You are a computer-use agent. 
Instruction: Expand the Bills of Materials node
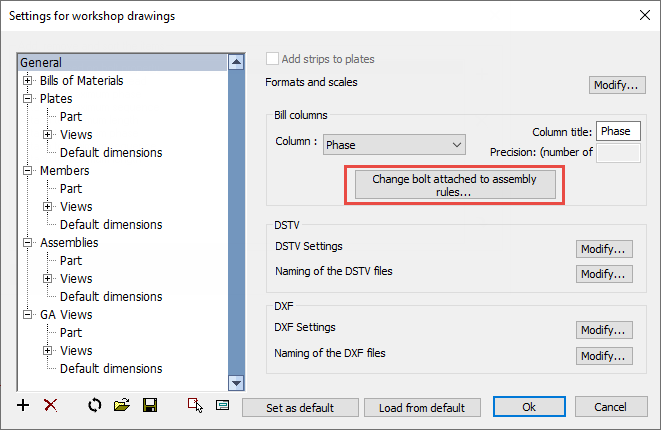[27, 80]
